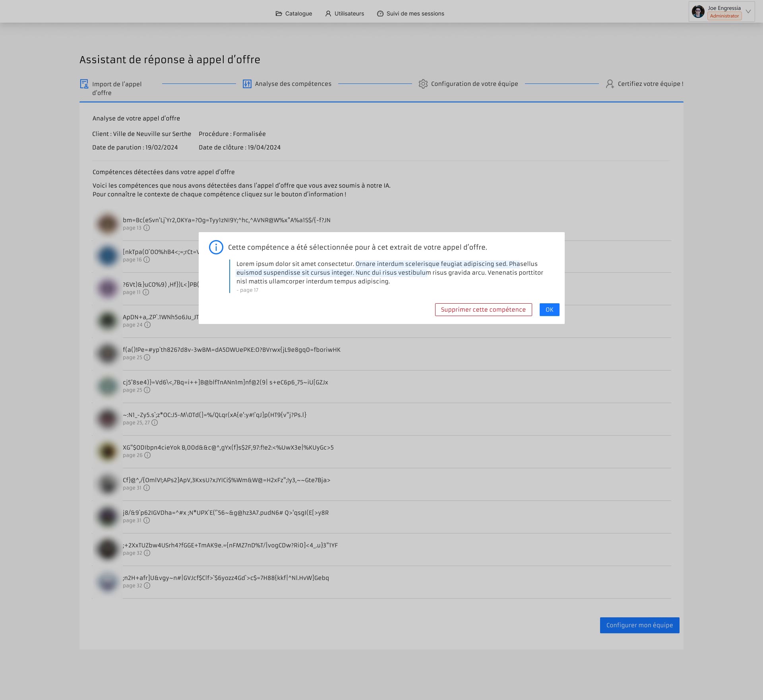Click the blue info icon in the dialog
The width and height of the screenshot is (763, 700).
click(216, 247)
